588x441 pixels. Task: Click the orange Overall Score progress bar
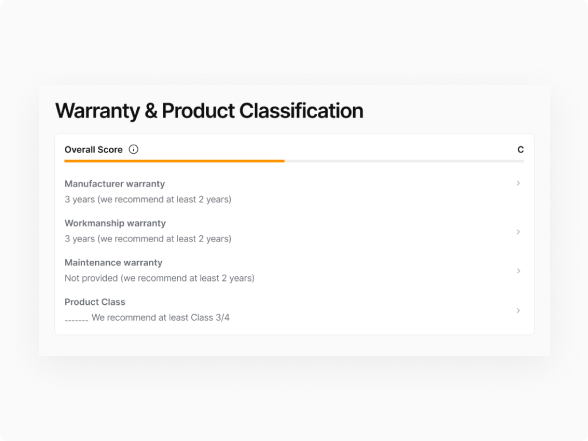click(174, 161)
